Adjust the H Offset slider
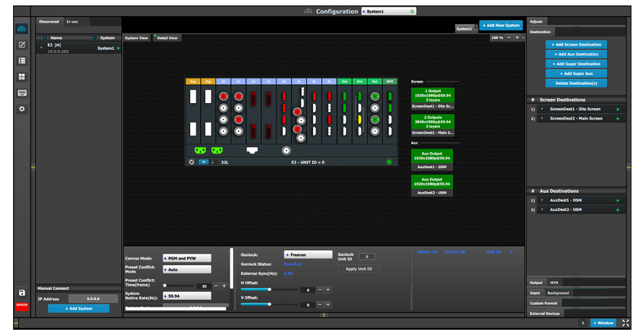This screenshot has height=333, width=644. click(269, 289)
